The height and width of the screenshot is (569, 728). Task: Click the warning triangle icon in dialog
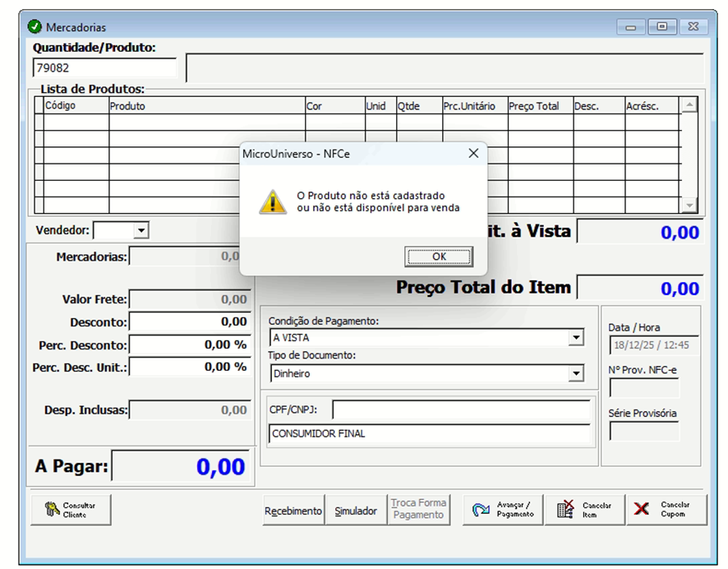[x=273, y=201]
